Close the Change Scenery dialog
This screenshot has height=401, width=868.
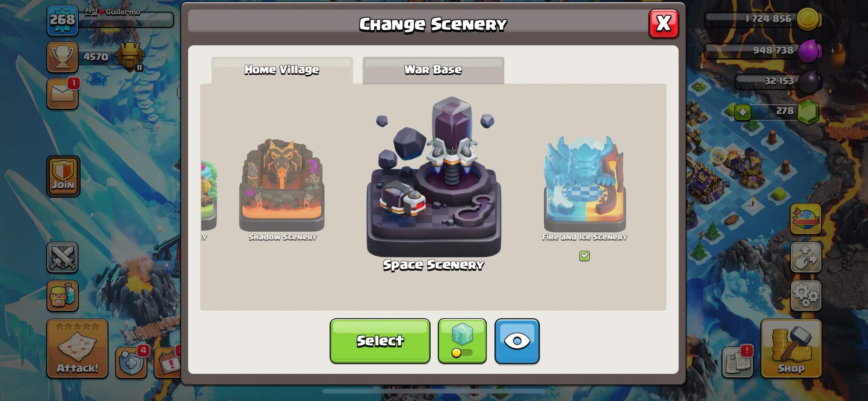(x=663, y=23)
